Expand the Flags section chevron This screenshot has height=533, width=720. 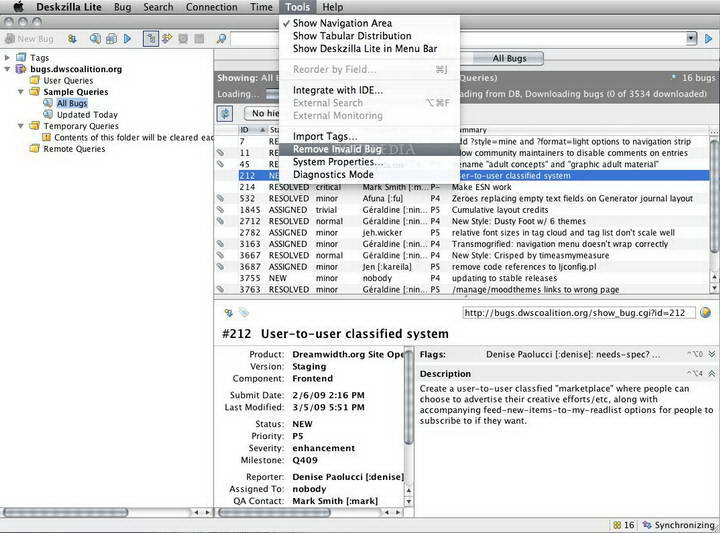[x=712, y=354]
